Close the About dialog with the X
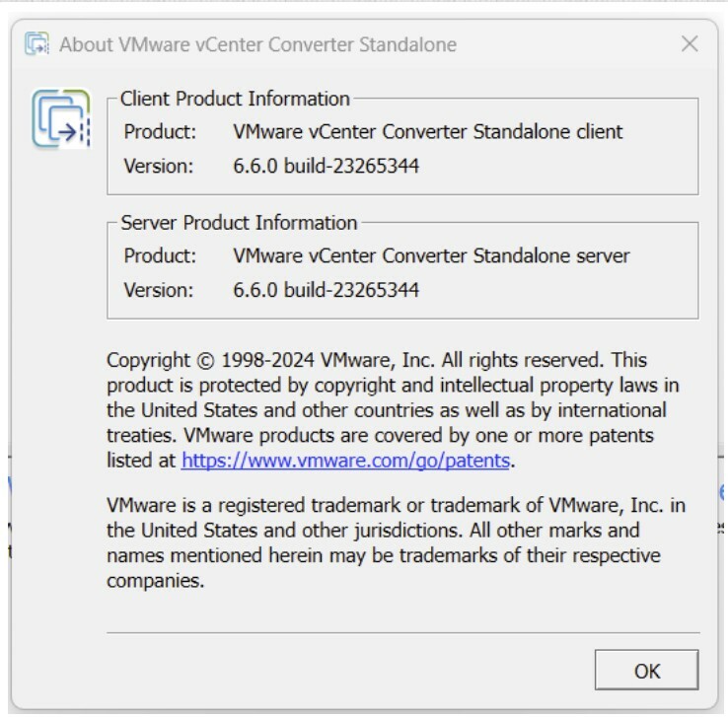The image size is (728, 717). [690, 44]
